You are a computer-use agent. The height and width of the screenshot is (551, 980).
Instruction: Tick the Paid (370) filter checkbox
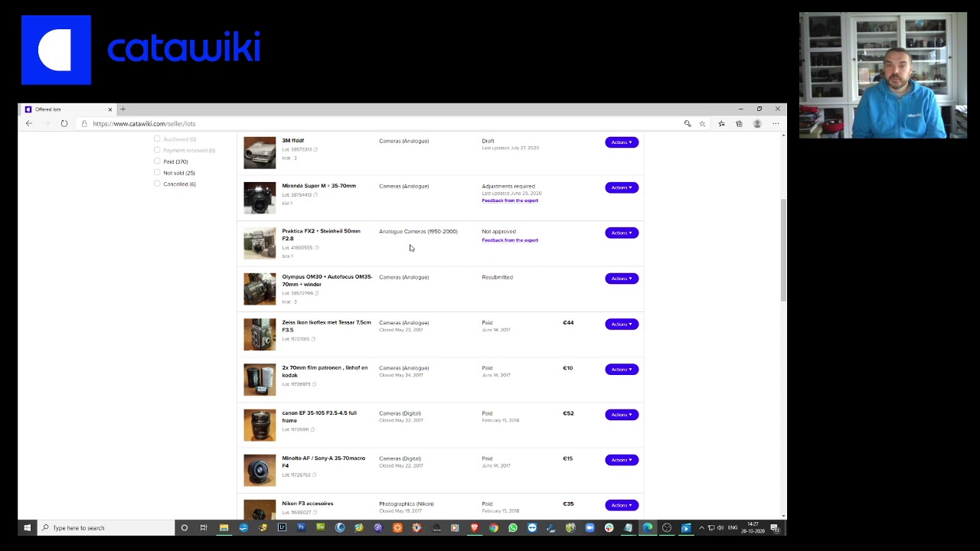(157, 161)
